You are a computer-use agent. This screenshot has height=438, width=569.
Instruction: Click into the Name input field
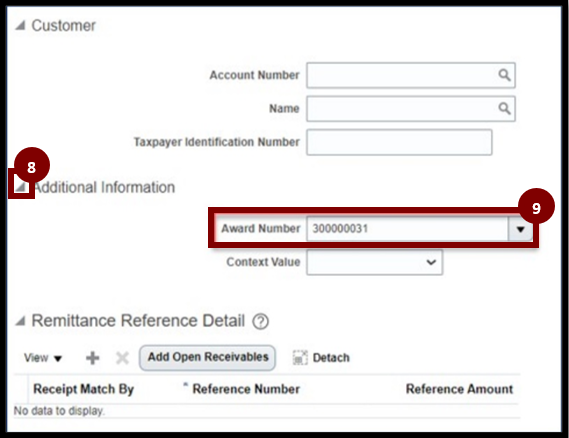click(x=411, y=108)
